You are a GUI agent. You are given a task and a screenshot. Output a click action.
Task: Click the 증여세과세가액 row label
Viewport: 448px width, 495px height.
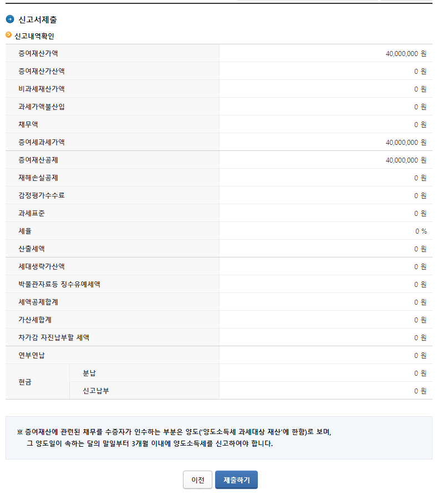[42, 142]
